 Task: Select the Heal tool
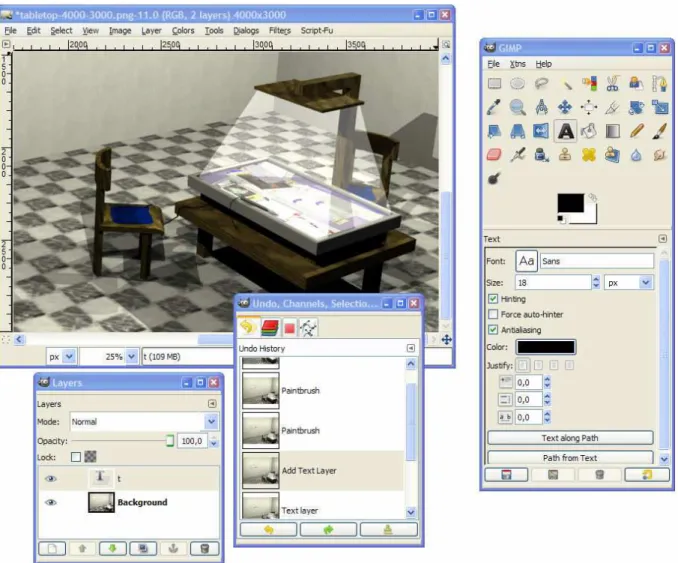coord(589,155)
